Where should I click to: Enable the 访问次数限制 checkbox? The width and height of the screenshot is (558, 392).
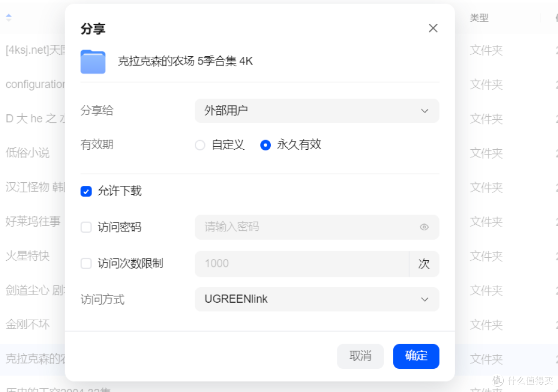[86, 263]
